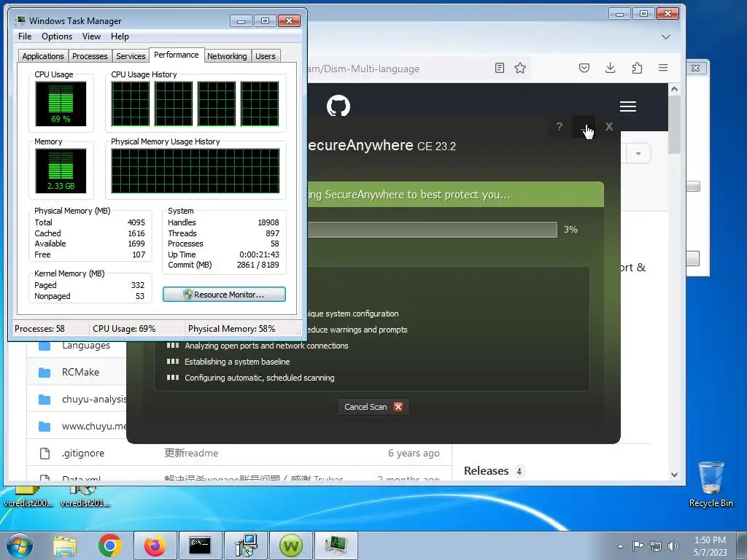The width and height of the screenshot is (747, 560).
Task: Click Cancel Scan button
Action: pyautogui.click(x=373, y=407)
